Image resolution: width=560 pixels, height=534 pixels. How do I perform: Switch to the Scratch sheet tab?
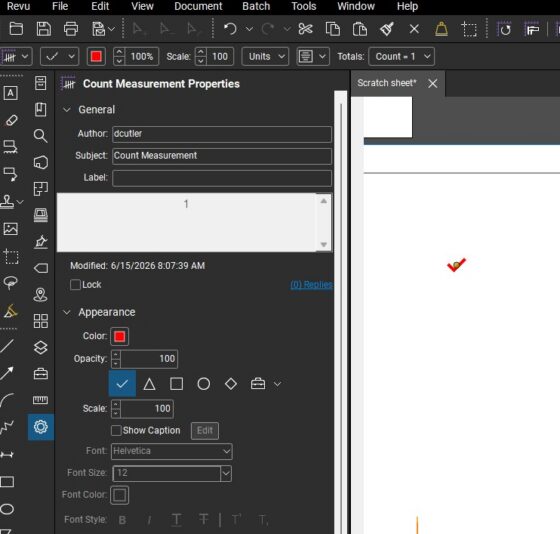point(387,83)
